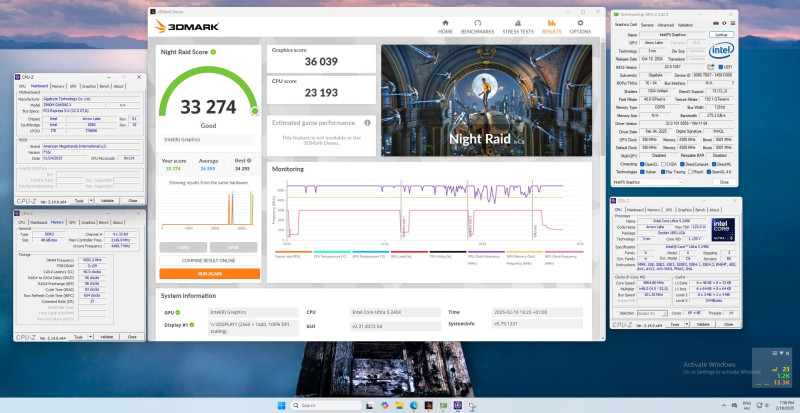Screen dimensions: 800x413
Task: Open Windows Start menu
Action: (281, 405)
